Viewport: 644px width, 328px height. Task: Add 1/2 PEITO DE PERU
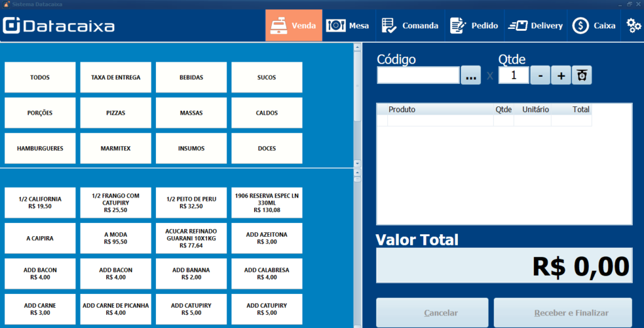point(191,203)
